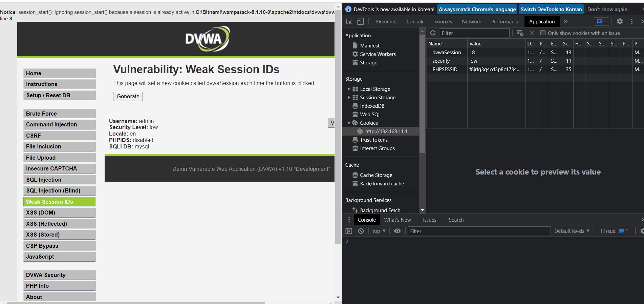Click the inspect element picker icon
644x304 pixels.
coord(349,22)
